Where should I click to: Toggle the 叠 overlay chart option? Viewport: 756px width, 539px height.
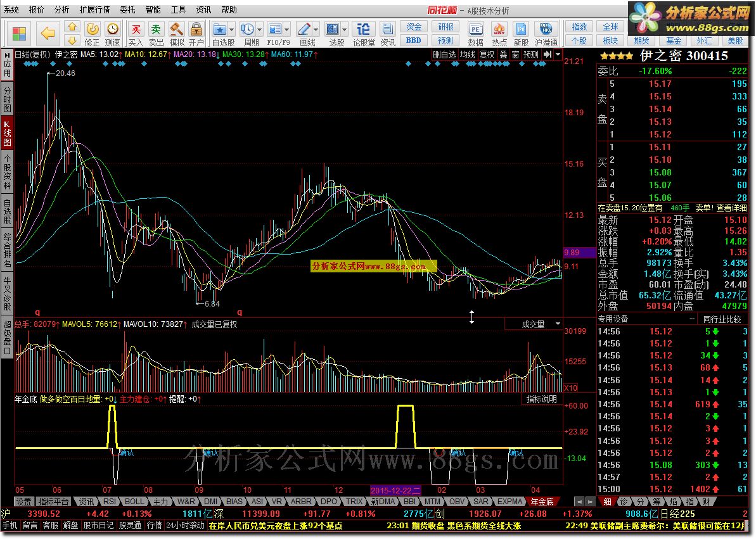click(x=503, y=54)
